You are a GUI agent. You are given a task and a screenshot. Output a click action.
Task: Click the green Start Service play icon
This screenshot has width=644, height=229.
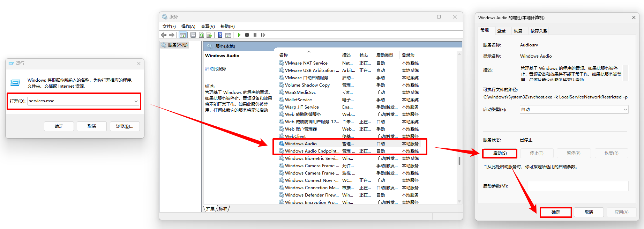pos(239,35)
